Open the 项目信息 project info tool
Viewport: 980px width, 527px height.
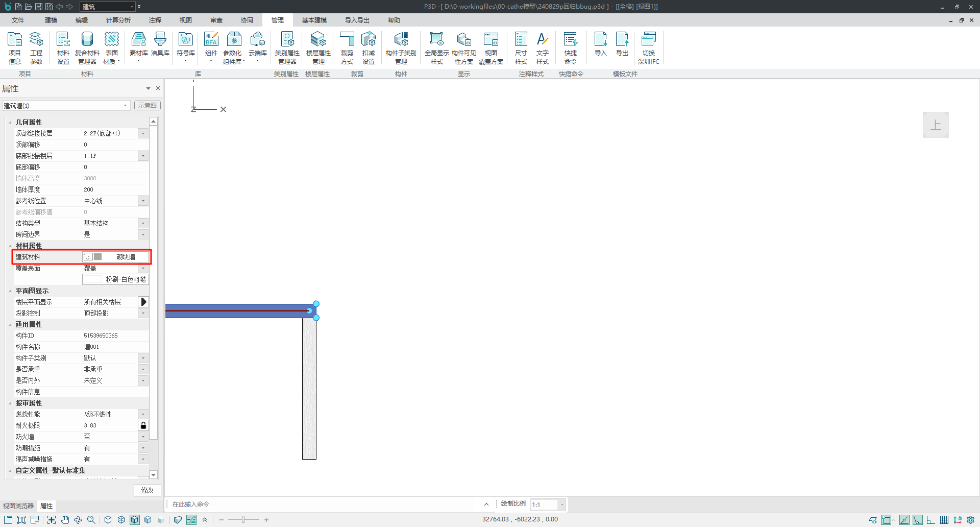coord(15,47)
